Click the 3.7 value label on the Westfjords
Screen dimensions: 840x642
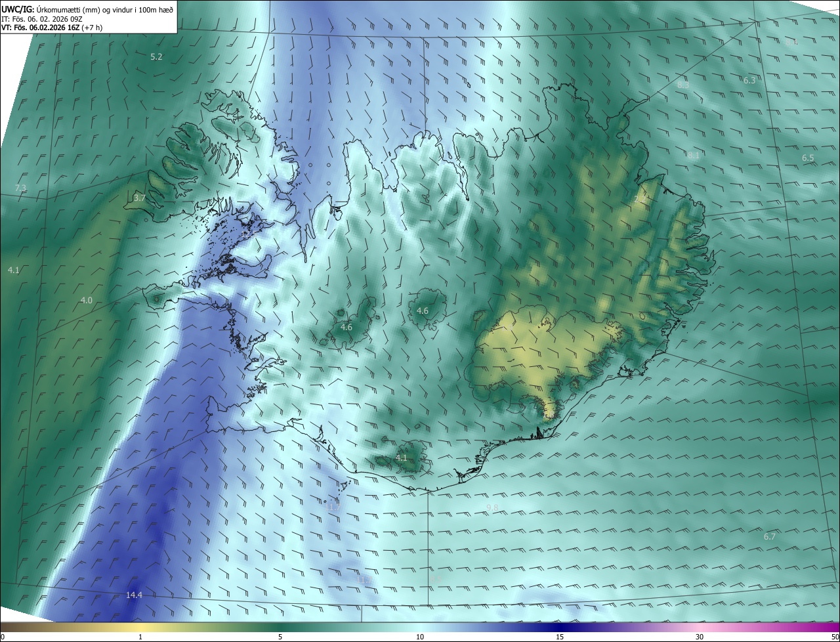(x=139, y=198)
